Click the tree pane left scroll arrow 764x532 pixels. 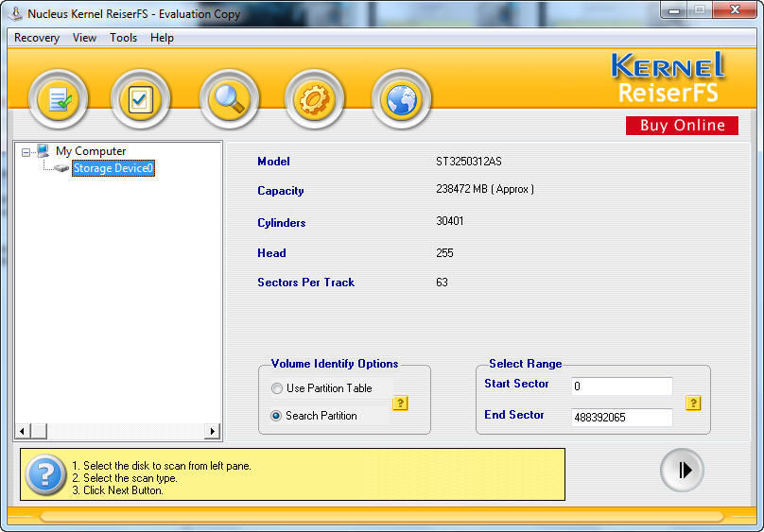(22, 431)
